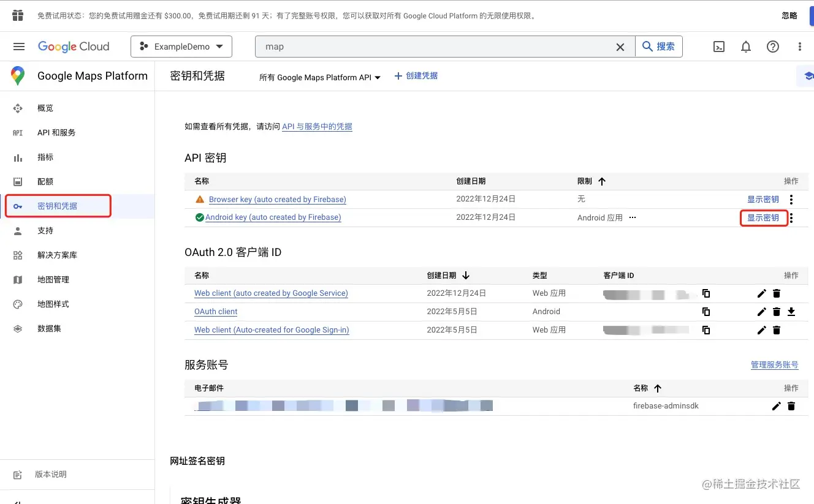Sort OAuth clients by 创建日期 arrow
This screenshot has height=504, width=814.
(466, 276)
